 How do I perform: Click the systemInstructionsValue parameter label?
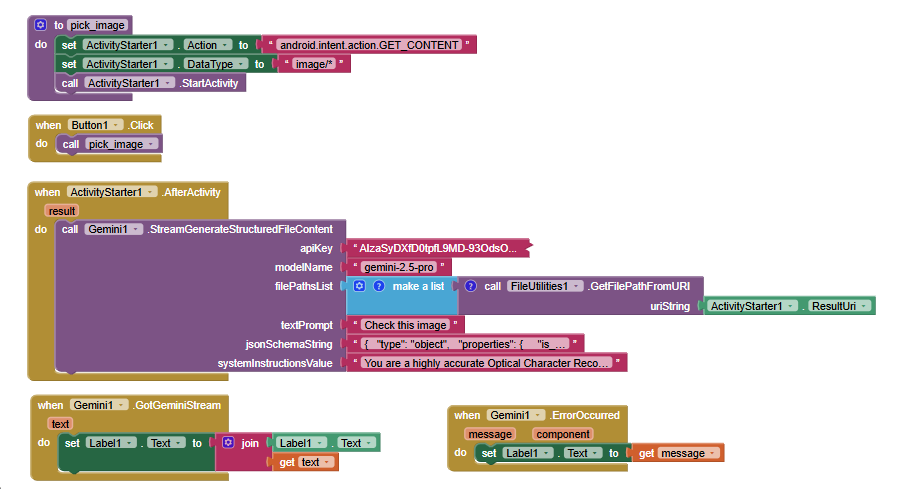coord(275,363)
